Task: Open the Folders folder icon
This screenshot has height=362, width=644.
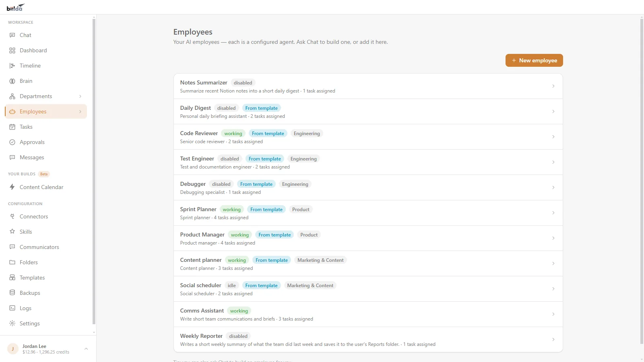Action: tap(12, 262)
